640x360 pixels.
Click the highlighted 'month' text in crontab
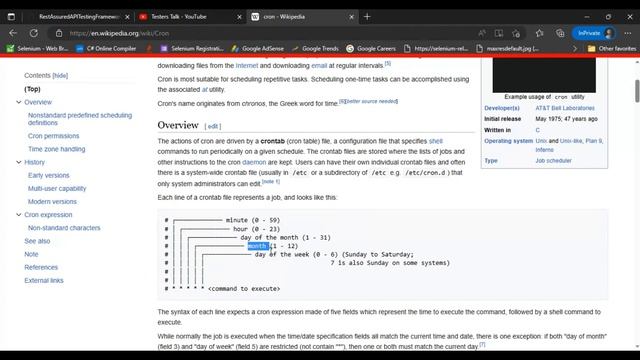(x=258, y=246)
